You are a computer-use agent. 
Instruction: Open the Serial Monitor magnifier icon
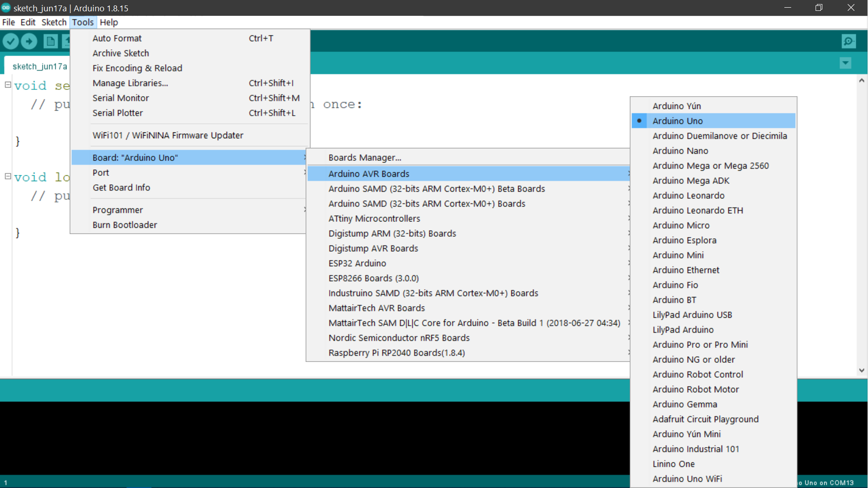click(849, 42)
